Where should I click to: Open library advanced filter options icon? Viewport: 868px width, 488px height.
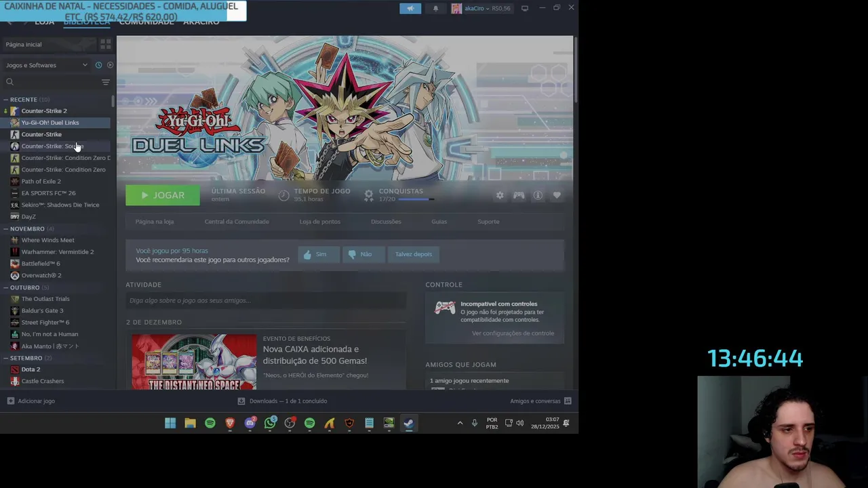105,82
